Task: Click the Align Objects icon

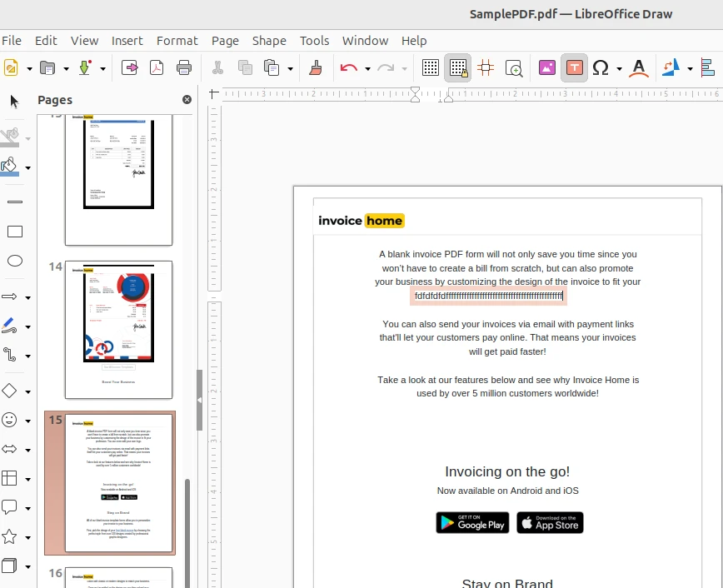Action: pyautogui.click(x=707, y=67)
